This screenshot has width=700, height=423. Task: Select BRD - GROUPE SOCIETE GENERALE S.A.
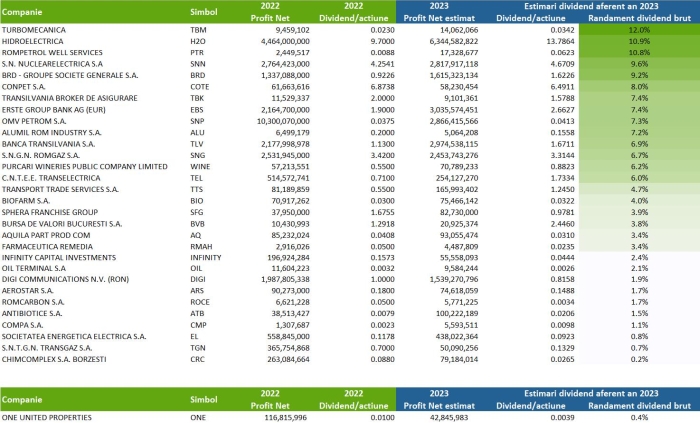[70, 75]
